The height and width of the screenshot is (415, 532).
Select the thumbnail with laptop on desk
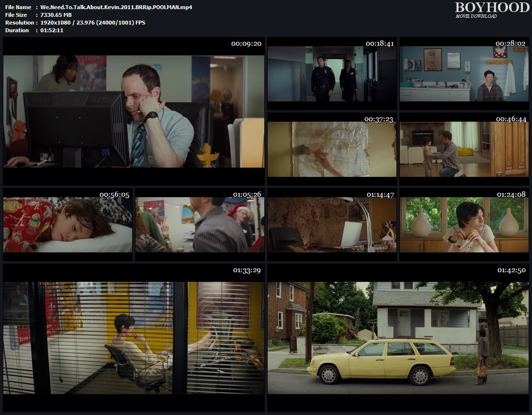coord(332,225)
